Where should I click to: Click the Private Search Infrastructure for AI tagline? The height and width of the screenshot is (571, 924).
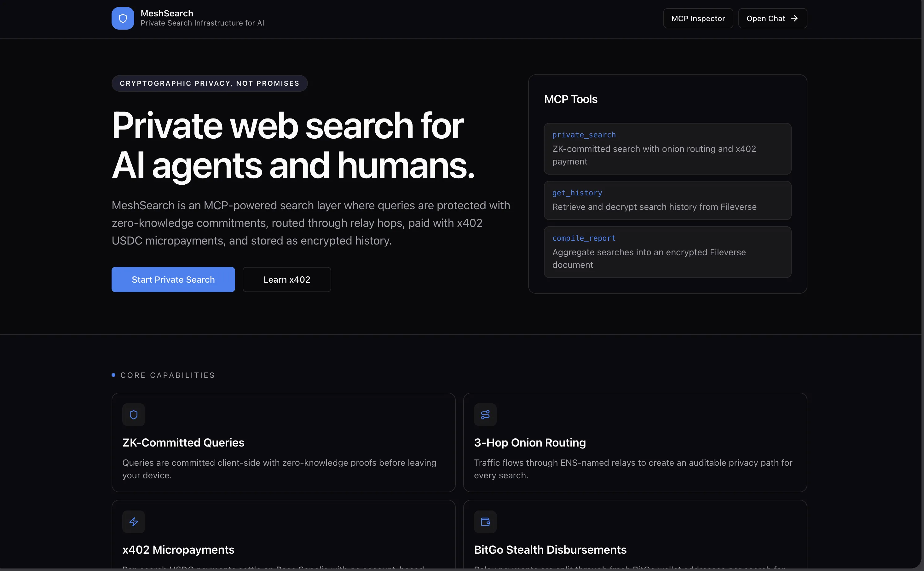(202, 23)
